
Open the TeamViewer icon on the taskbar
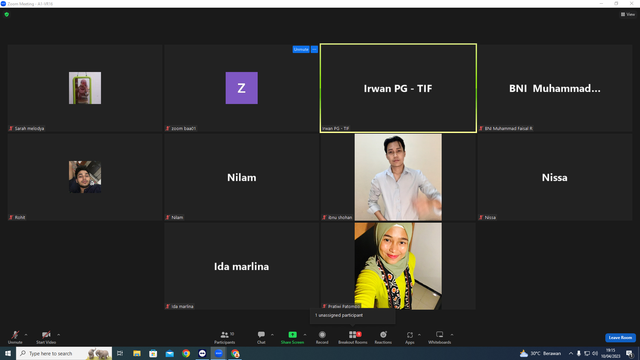tap(202, 353)
